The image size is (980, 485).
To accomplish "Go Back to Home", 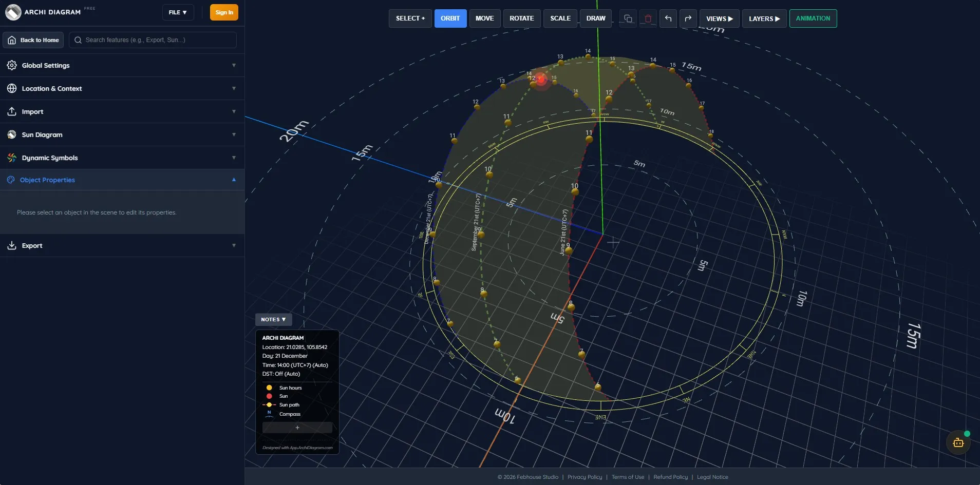I will 33,40.
